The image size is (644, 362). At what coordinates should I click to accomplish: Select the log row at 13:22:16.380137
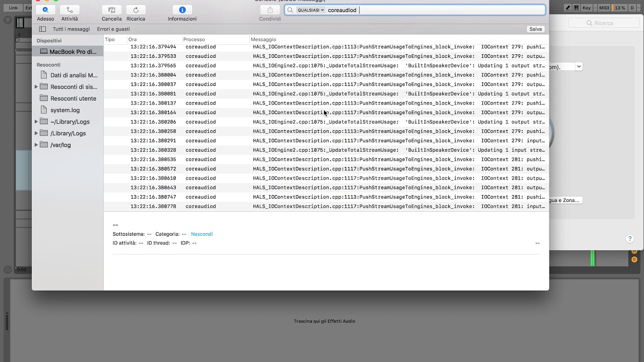326,103
